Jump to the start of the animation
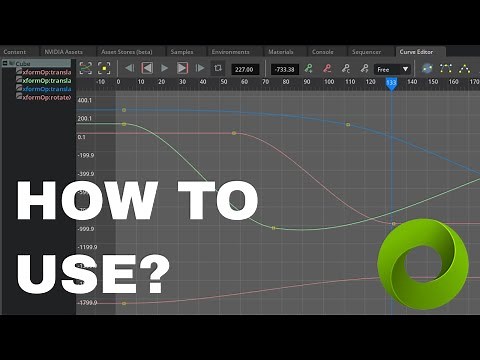Viewport: 480px width, 360px height. click(x=129, y=68)
